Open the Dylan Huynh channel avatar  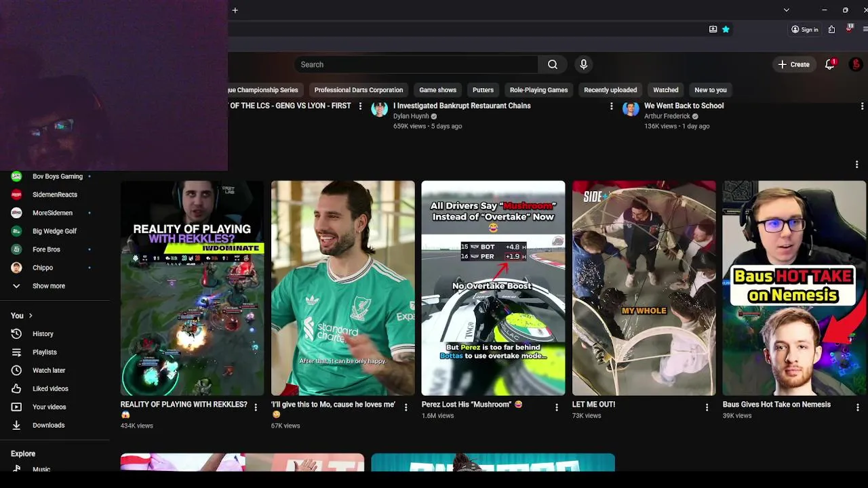coord(379,108)
